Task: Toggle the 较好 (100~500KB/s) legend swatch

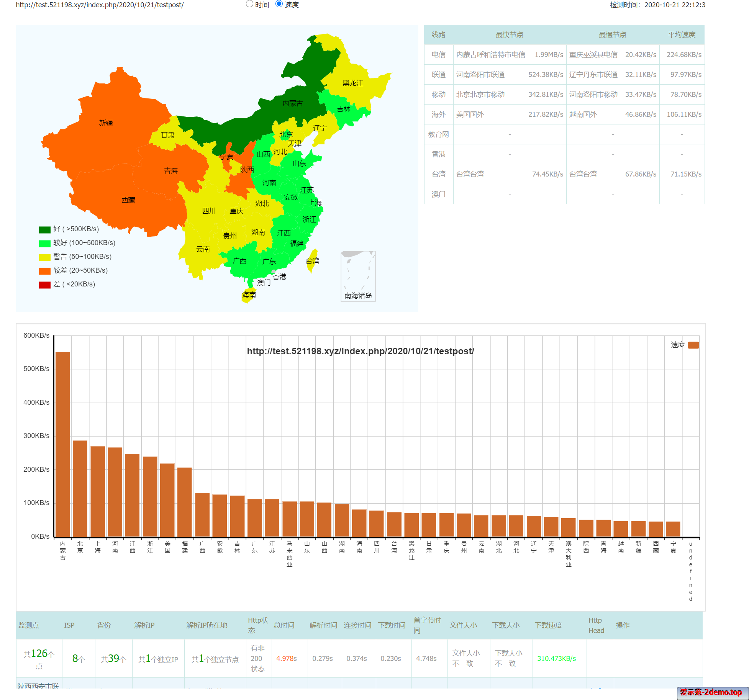Action: pos(45,243)
